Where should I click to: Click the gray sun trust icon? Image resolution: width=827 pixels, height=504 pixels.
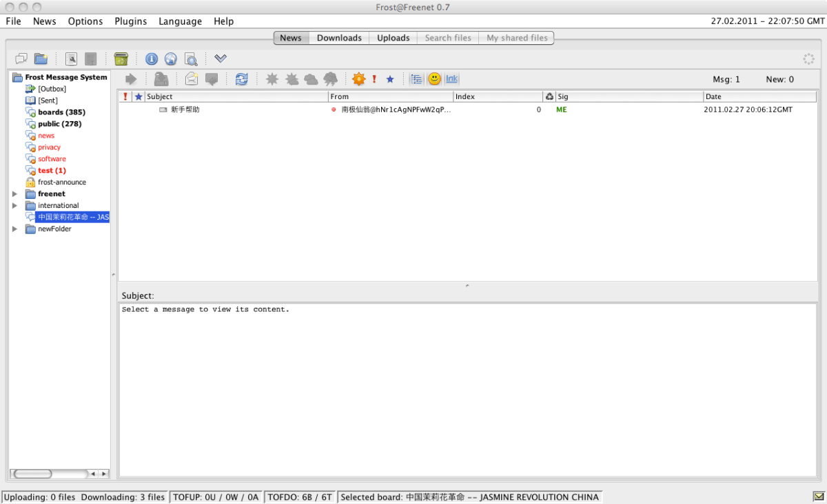click(272, 79)
